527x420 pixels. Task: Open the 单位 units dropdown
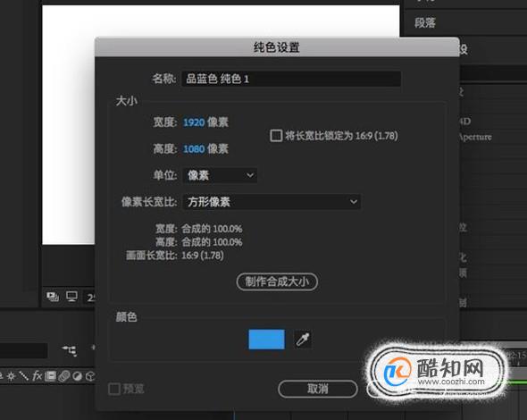(x=220, y=175)
